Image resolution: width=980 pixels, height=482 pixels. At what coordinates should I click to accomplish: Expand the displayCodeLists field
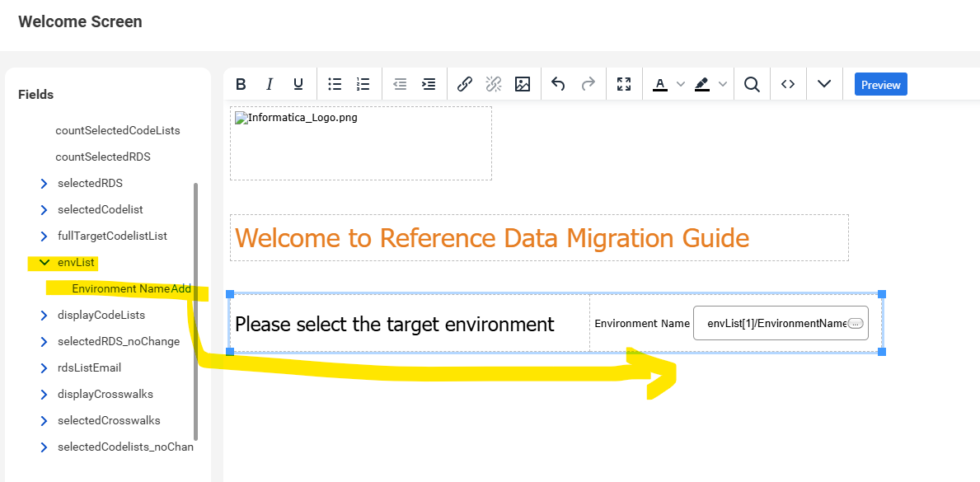[x=44, y=315]
